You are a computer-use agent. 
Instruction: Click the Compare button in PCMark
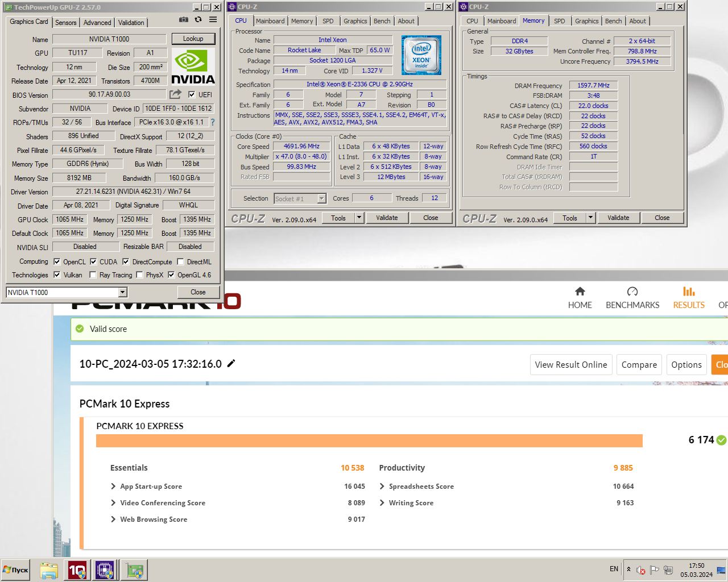click(x=639, y=365)
